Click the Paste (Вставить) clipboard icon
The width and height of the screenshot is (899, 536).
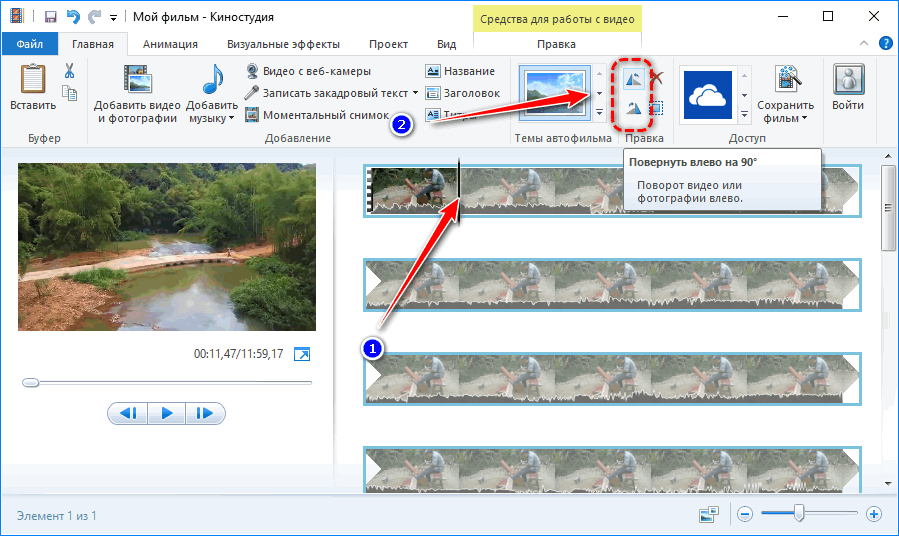(33, 80)
